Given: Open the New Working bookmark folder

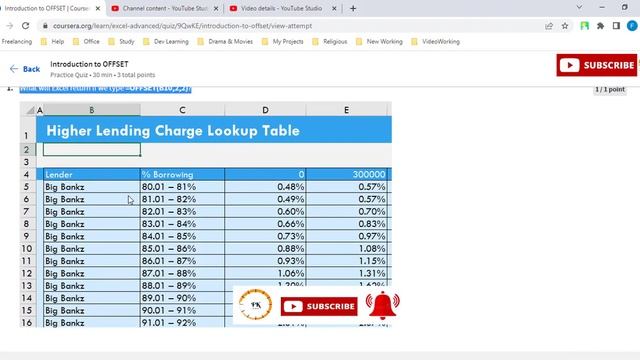Looking at the screenshot, I should pos(379,42).
